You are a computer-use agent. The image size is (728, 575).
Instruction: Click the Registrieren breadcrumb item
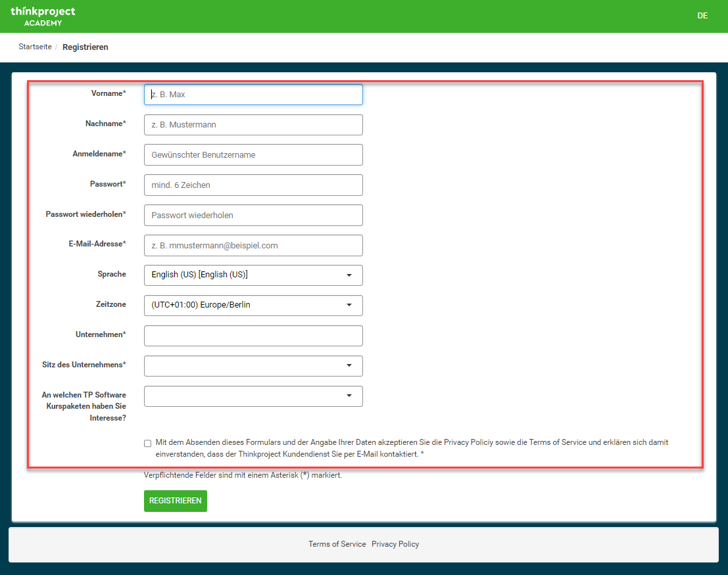[85, 47]
